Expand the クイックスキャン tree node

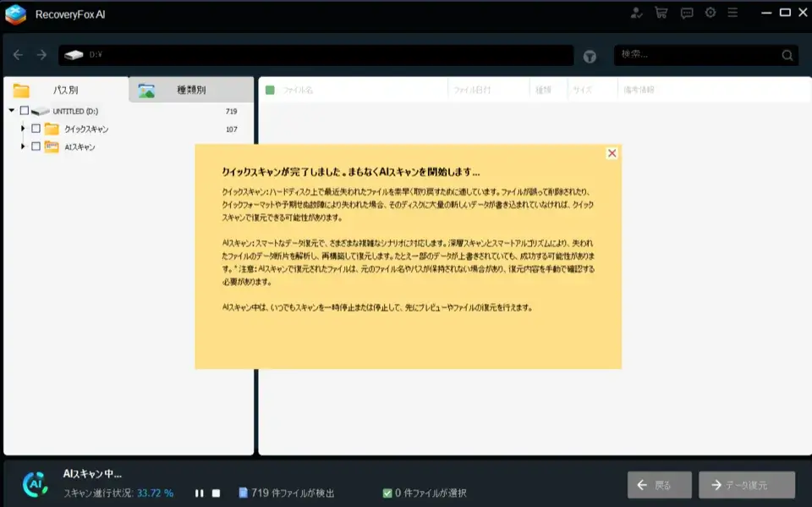point(23,128)
